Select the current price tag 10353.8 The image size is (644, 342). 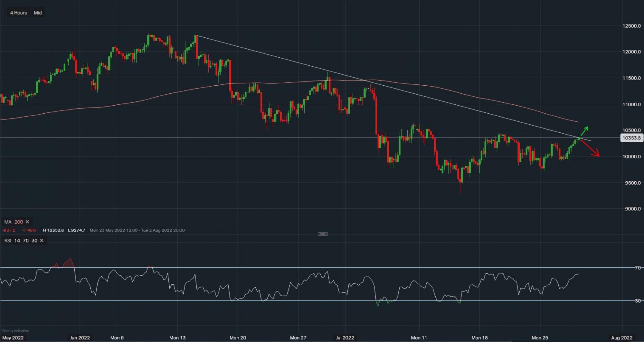point(631,138)
